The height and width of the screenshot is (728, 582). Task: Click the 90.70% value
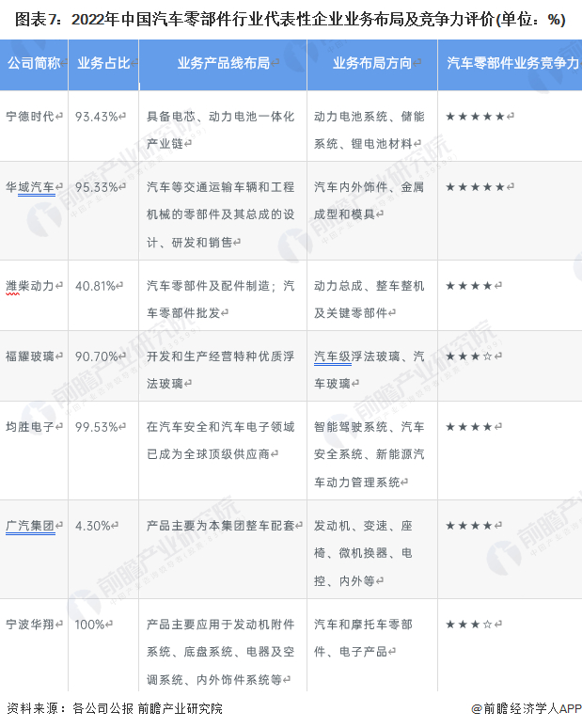coord(97,357)
